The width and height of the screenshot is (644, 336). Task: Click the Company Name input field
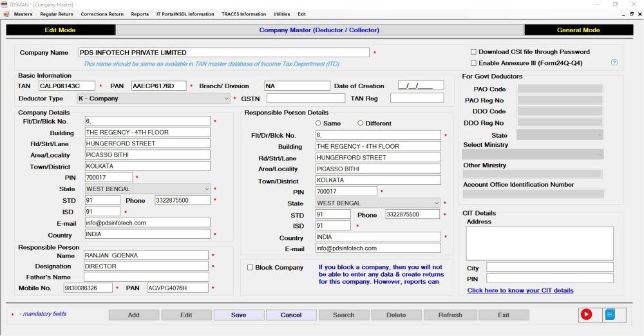coord(224,52)
